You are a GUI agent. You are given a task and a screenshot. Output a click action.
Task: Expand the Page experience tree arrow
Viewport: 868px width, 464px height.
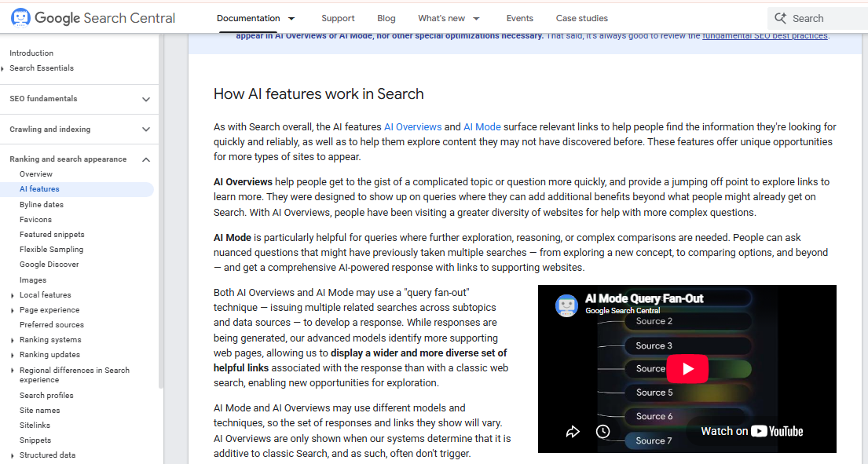coord(13,310)
